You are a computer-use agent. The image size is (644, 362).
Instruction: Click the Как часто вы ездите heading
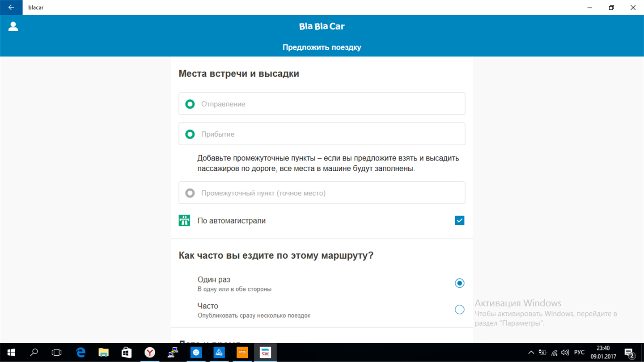pos(276,256)
